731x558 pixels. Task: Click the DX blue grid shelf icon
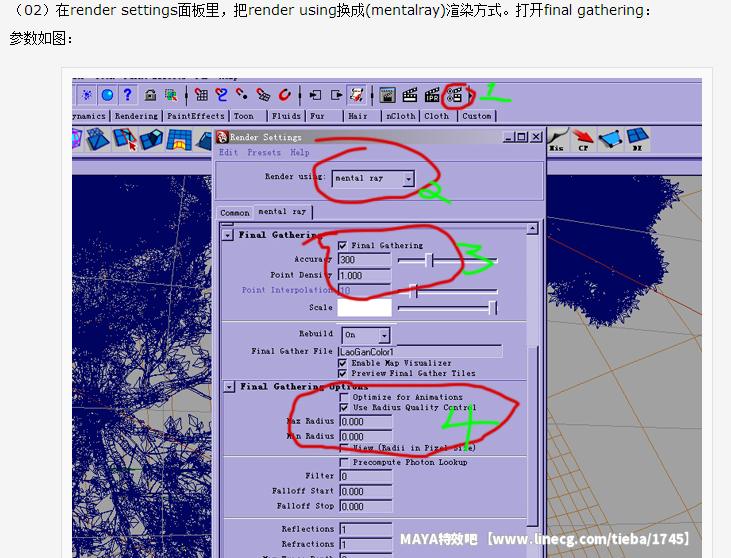(637, 139)
